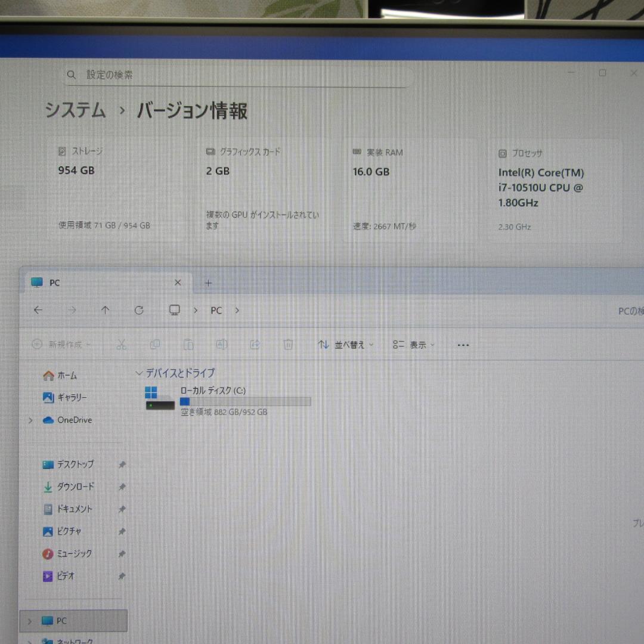Image resolution: width=644 pixels, height=644 pixels.
Task: Unpin ピクチャ from quick access
Action: pyautogui.click(x=122, y=531)
